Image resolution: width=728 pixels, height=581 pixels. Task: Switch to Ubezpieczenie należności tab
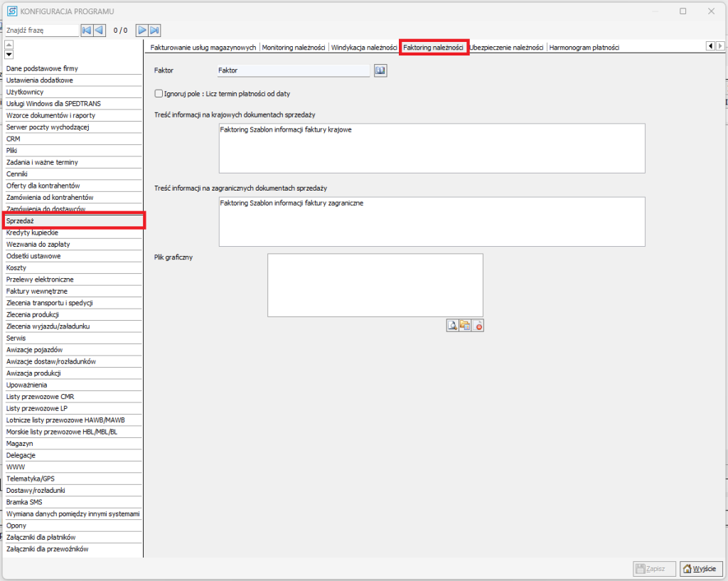507,47
